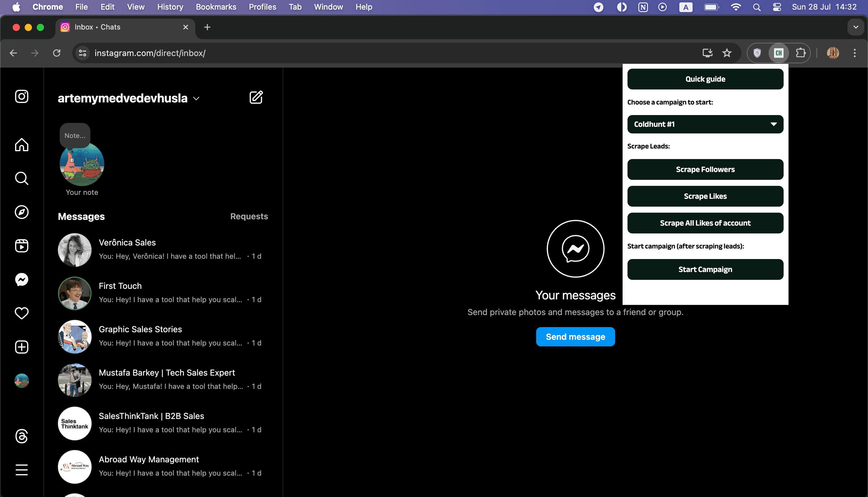Open the tab search dropdown arrow
The width and height of the screenshot is (868, 497).
tap(855, 27)
